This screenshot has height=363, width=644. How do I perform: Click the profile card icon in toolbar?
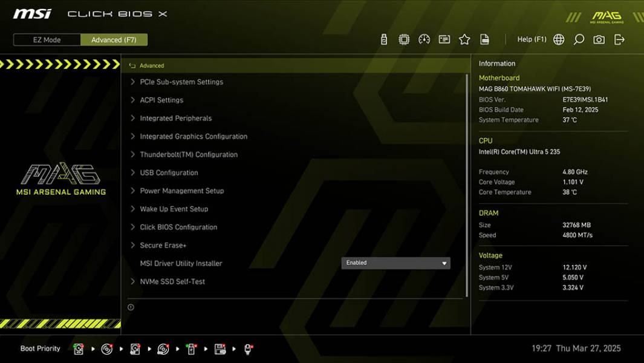444,39
